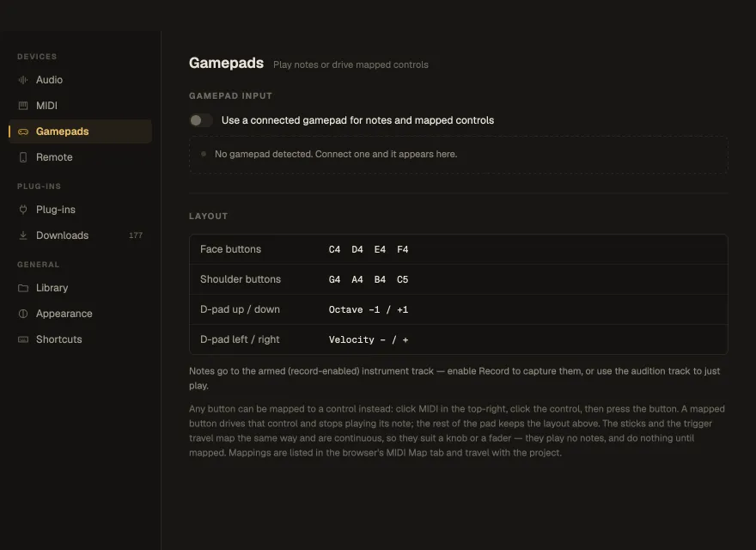Click the Downloads arrow icon
The image size is (756, 550).
pos(22,235)
